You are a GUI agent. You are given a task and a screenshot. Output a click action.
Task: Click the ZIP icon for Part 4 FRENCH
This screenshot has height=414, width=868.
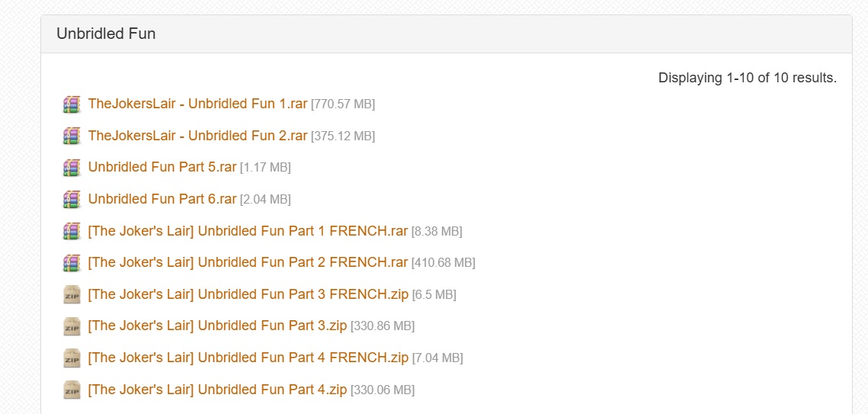[x=72, y=358]
